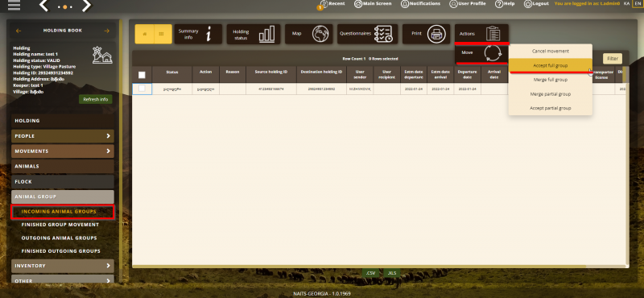The height and width of the screenshot is (298, 644).
Task: Open the hamburger menu
Action: click(x=14, y=5)
